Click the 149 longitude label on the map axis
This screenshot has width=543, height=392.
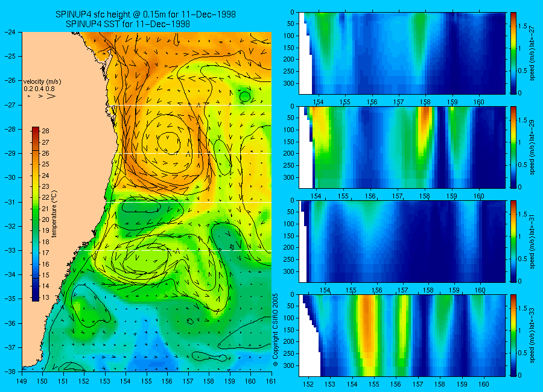[22, 381]
